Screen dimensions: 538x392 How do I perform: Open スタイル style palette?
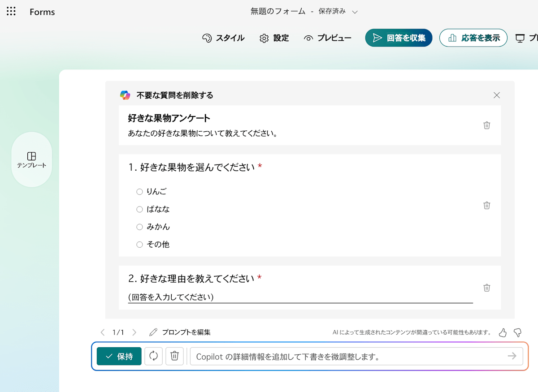(223, 38)
